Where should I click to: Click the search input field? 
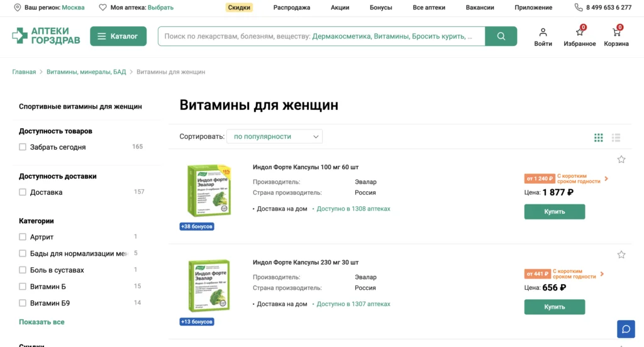click(x=321, y=36)
